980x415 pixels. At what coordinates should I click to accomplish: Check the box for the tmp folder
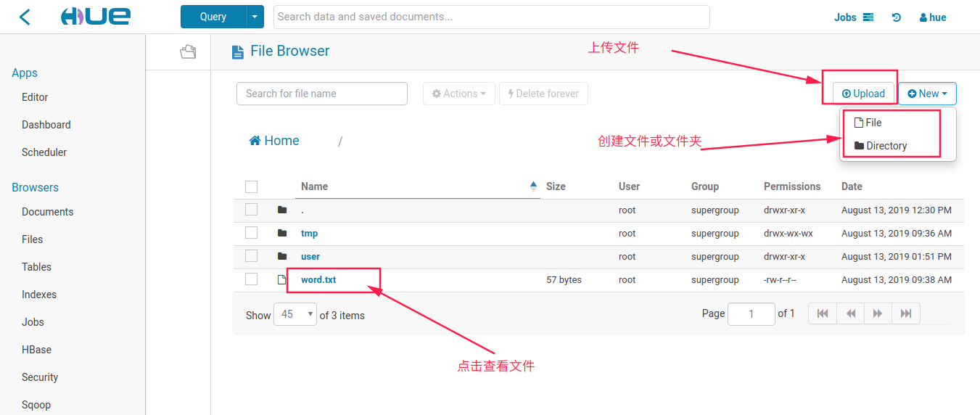click(x=252, y=233)
